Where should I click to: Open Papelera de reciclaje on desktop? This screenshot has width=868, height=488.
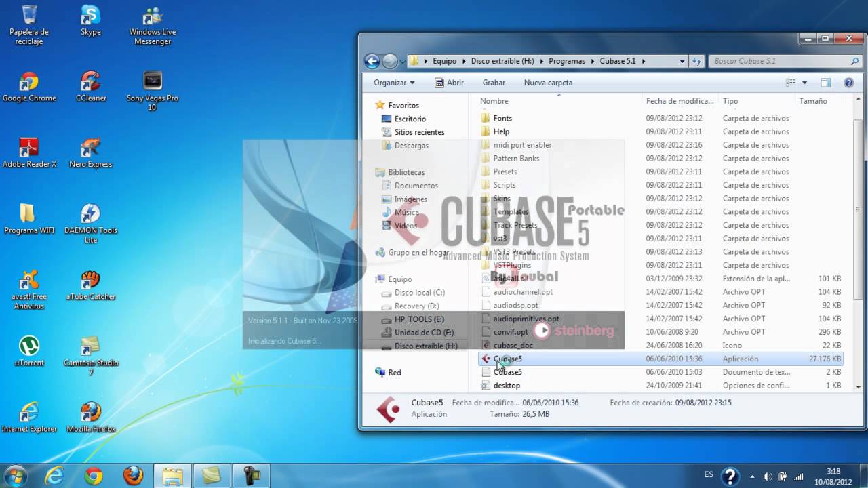(28, 25)
